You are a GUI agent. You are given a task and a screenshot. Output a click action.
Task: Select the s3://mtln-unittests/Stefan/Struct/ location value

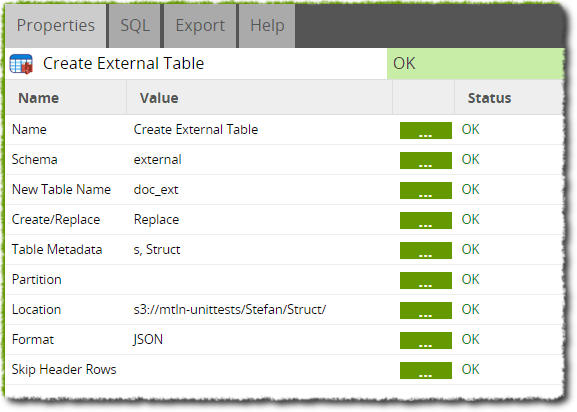230,310
